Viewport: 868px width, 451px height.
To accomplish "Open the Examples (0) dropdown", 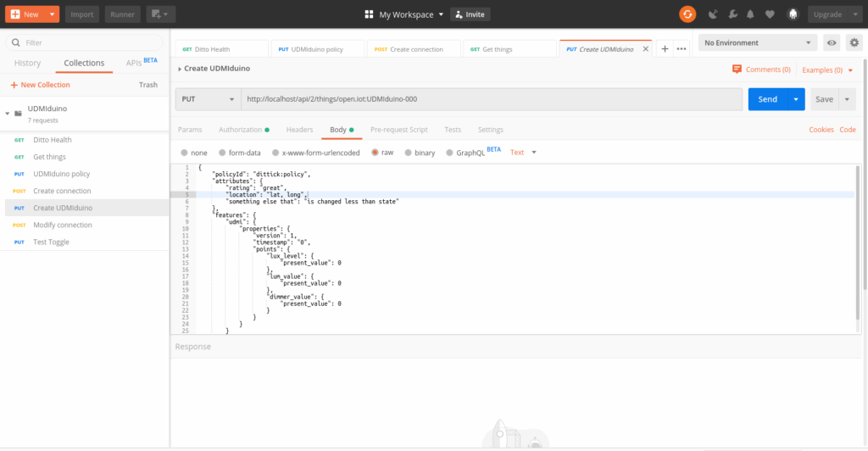I will pyautogui.click(x=827, y=70).
